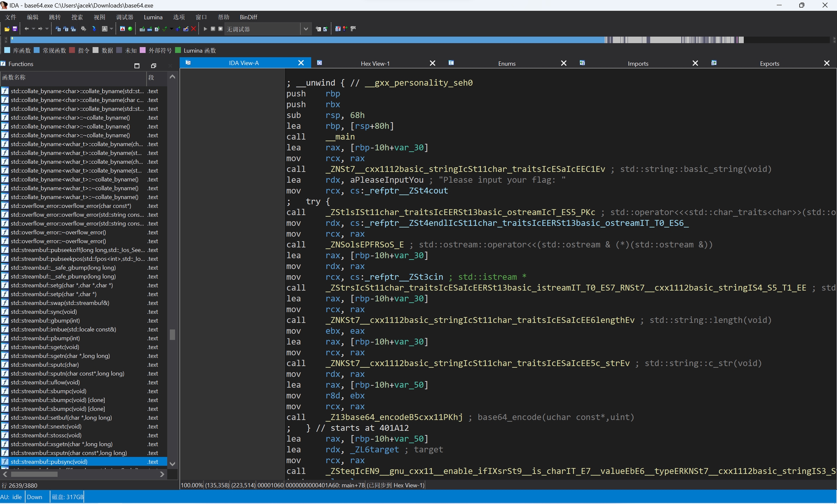Open the debugger selection dropdown
The width and height of the screenshot is (837, 504).
point(306,29)
